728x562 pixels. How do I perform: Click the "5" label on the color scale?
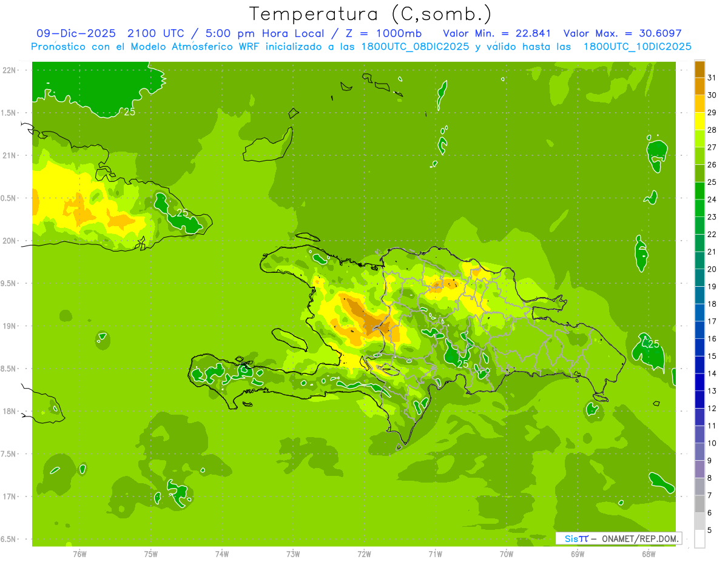click(710, 530)
